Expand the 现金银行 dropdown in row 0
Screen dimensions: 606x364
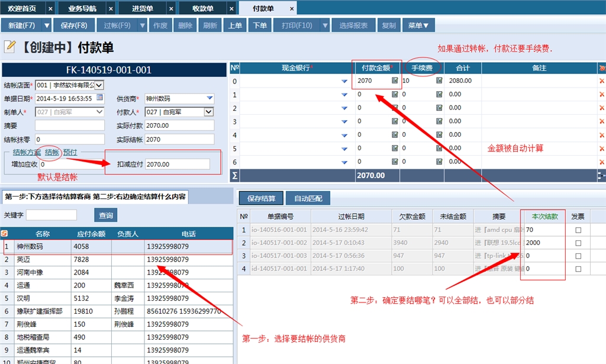coord(344,80)
